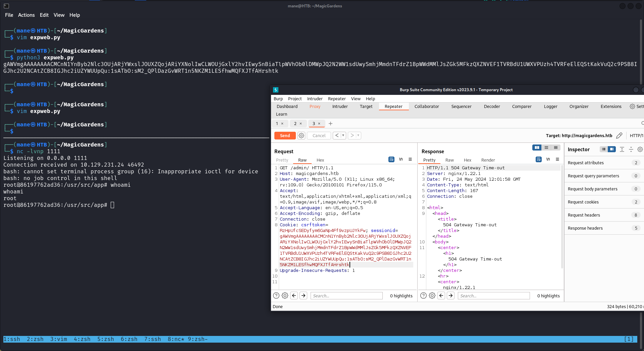Select side-by-side request/response layout
644x351 pixels.
click(x=537, y=148)
